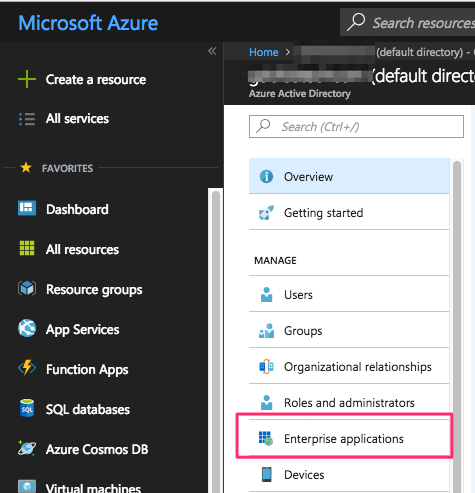475x493 pixels.
Task: Open Roles and administrators menu item
Action: click(x=349, y=402)
